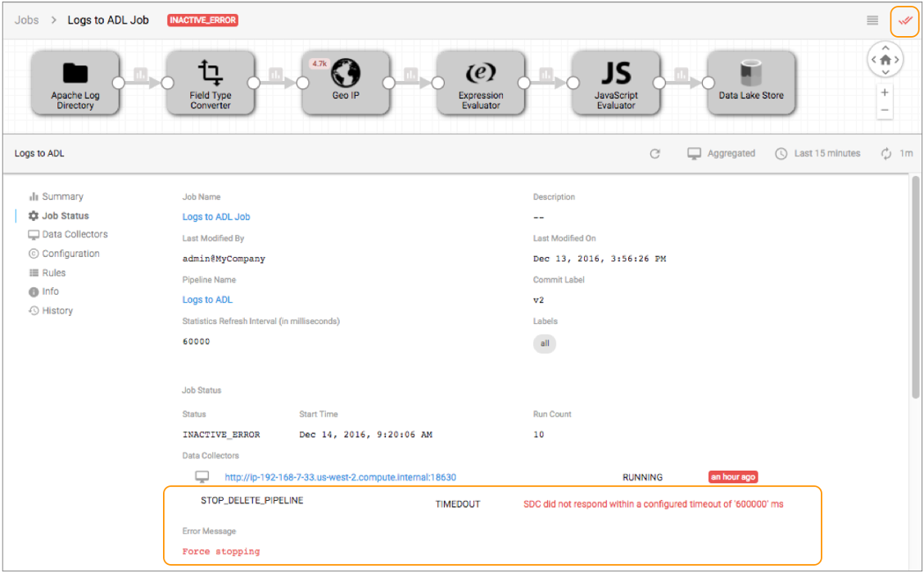Click the output port of Apache Log Directory
This screenshot has width=924, height=573.
click(x=119, y=83)
